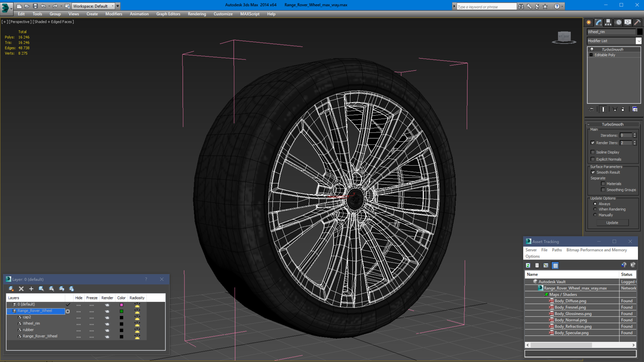This screenshot has height=362, width=644.
Task: Select the Table View icon in Asset Tracking
Action: (x=555, y=265)
